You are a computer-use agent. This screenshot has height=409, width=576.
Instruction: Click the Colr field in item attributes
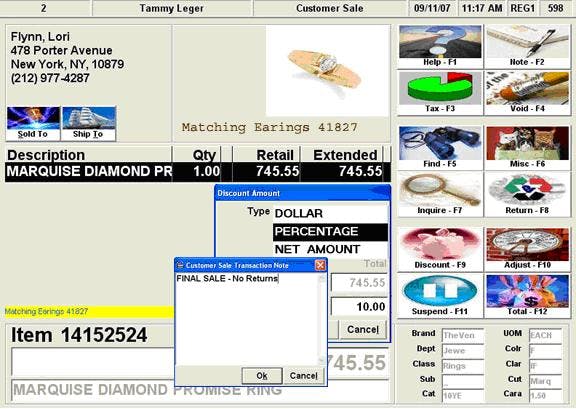(x=546, y=351)
